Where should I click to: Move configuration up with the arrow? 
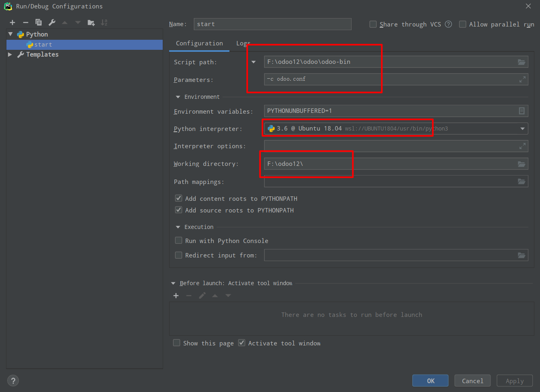65,22
